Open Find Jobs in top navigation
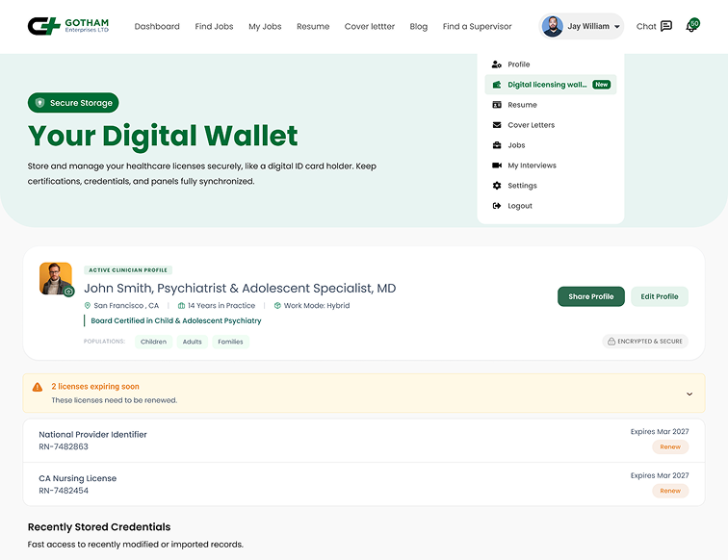 point(214,26)
